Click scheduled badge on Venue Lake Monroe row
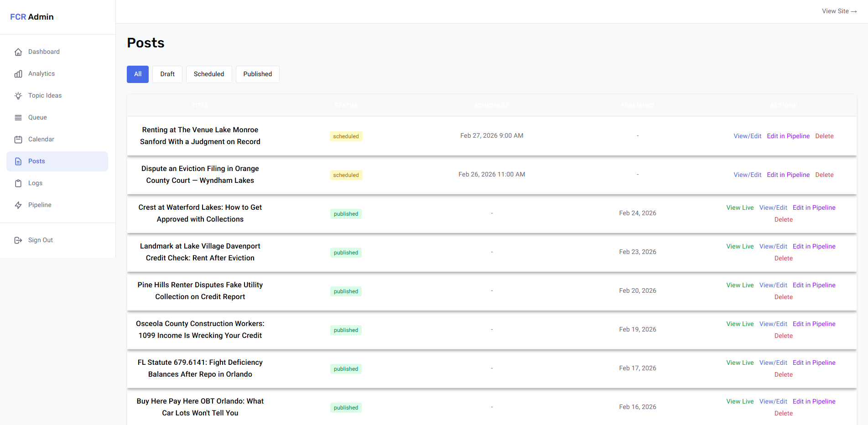The width and height of the screenshot is (868, 425). tap(346, 136)
